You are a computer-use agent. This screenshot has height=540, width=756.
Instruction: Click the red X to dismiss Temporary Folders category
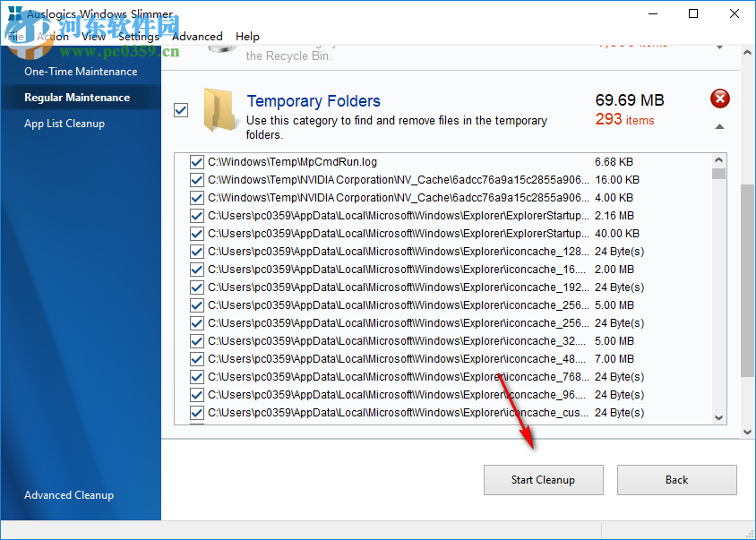click(x=719, y=99)
